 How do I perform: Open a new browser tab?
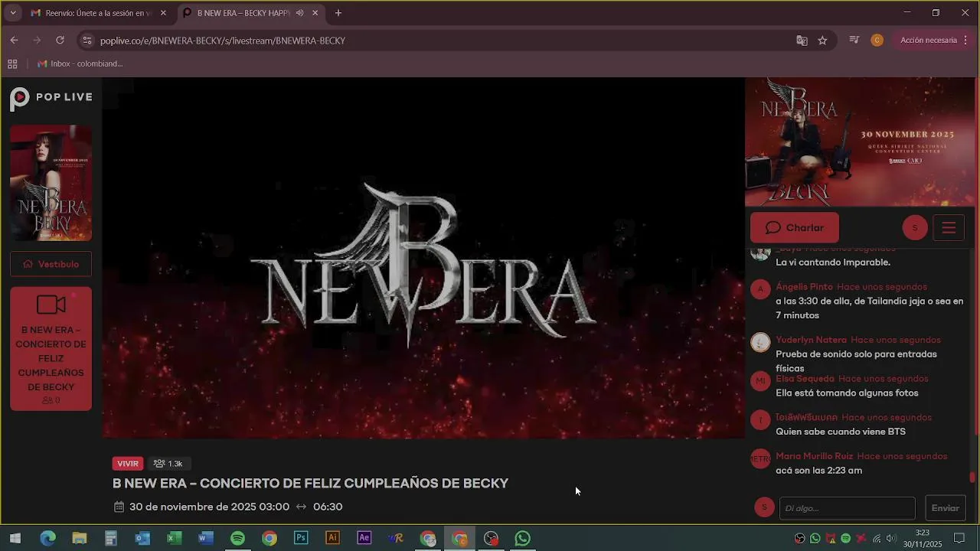click(x=338, y=13)
